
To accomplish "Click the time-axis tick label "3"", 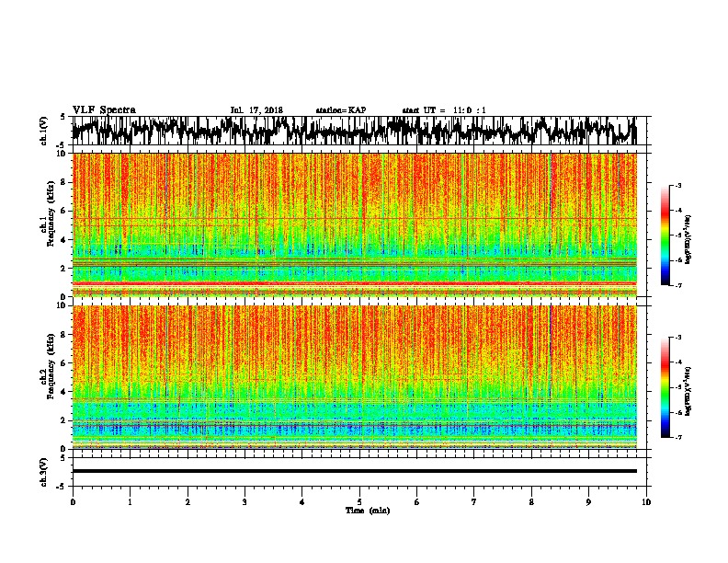I will pyautogui.click(x=245, y=501).
